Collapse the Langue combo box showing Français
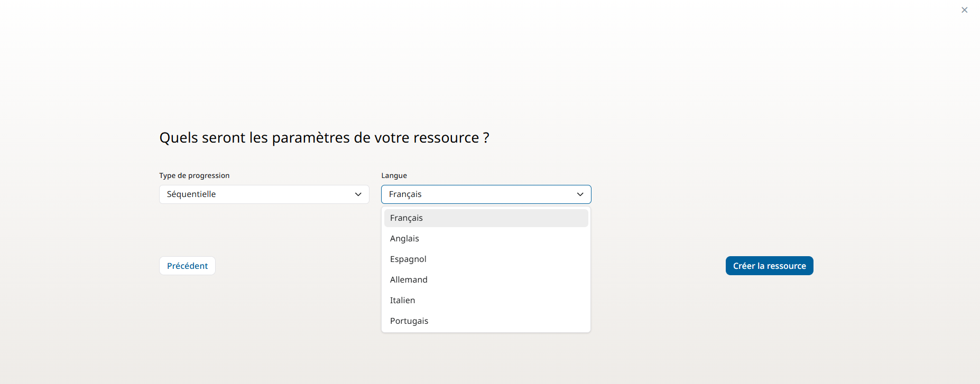This screenshot has width=980, height=384. [486, 194]
